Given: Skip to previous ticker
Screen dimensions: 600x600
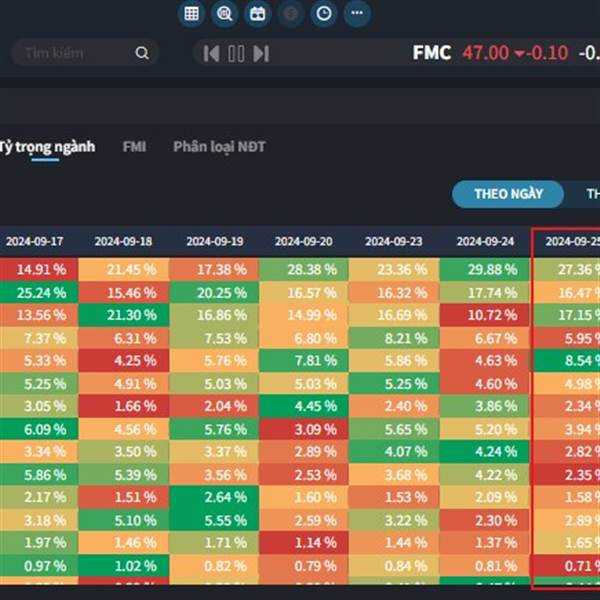Looking at the screenshot, I should 211,53.
